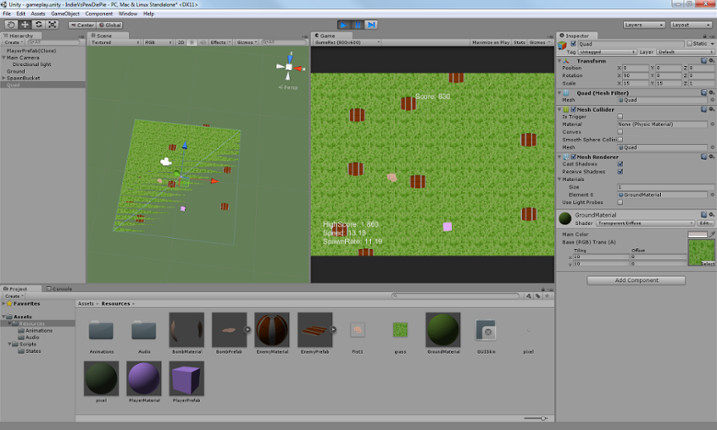The height and width of the screenshot is (430, 717).
Task: Enable the Is Trigger checkbox
Action: (620, 116)
